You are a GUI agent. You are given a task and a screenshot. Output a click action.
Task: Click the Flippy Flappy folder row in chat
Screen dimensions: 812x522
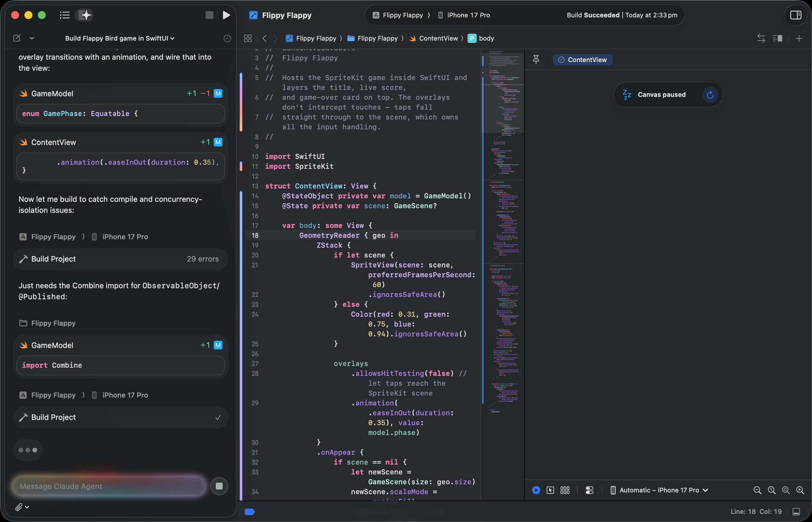point(48,323)
